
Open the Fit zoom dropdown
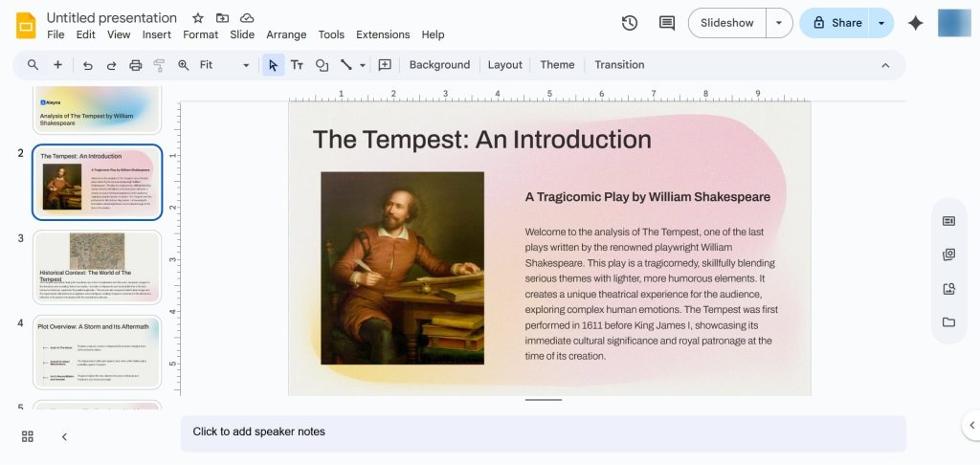click(224, 65)
